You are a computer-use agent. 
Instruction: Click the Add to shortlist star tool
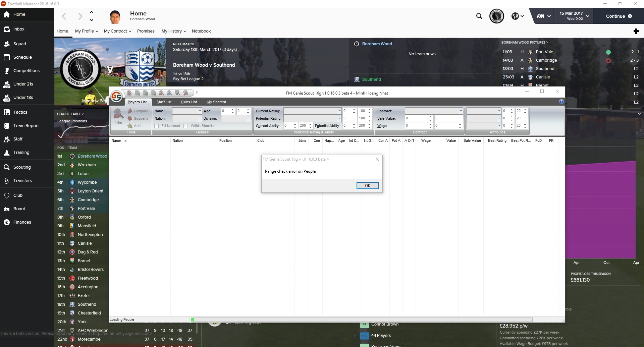[x=134, y=126]
